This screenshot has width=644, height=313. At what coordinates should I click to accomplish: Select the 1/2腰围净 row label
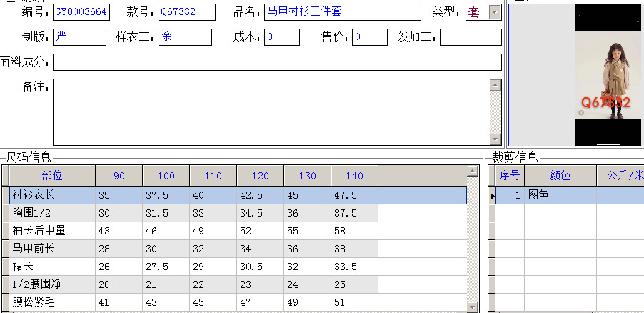click(53, 284)
